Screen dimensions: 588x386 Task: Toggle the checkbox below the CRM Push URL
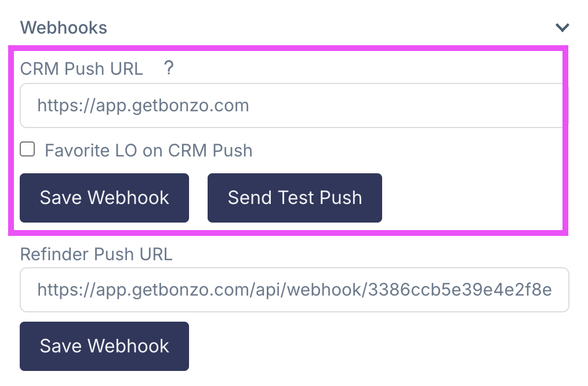(27, 149)
